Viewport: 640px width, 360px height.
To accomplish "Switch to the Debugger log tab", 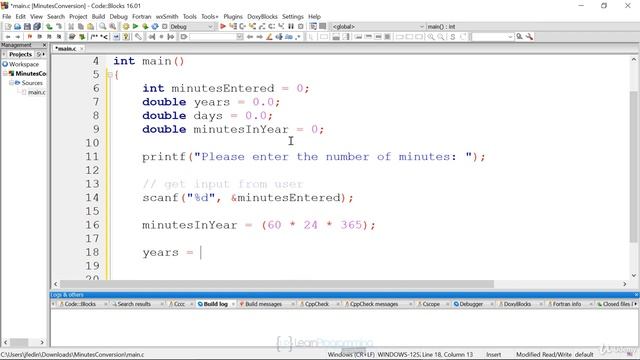I will (x=471, y=304).
